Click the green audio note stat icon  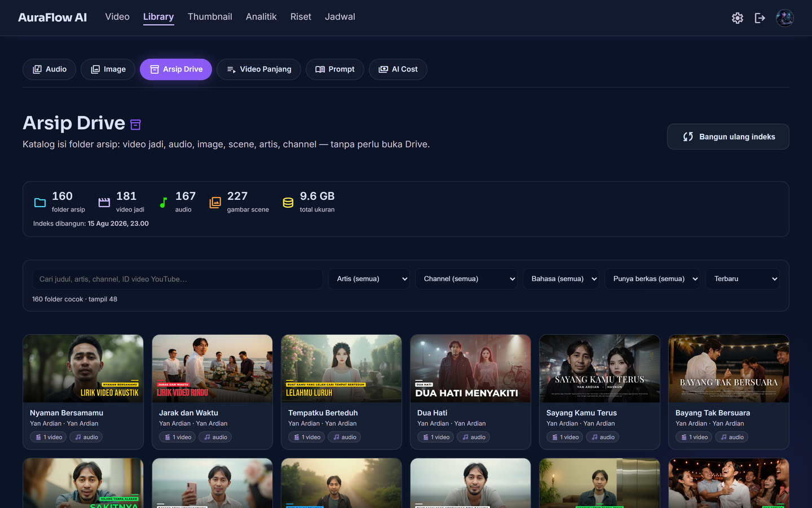(163, 203)
